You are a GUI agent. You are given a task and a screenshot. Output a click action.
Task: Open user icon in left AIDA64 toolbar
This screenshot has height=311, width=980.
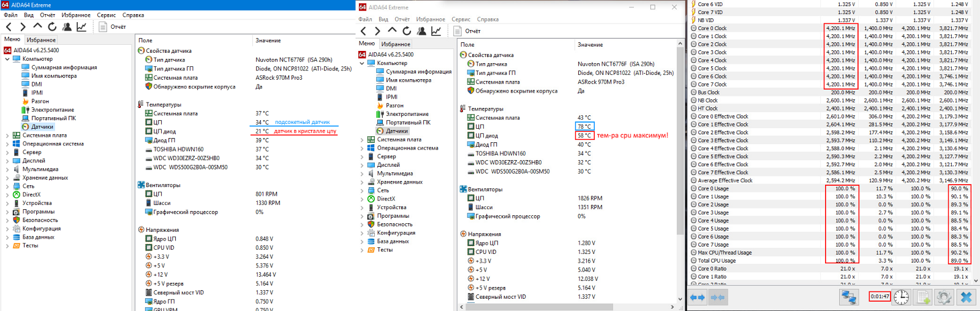pos(67,26)
